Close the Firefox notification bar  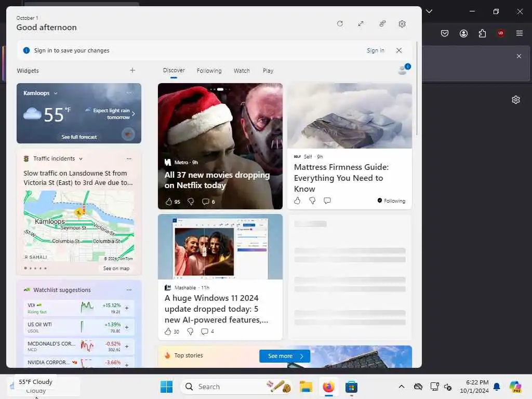519,56
